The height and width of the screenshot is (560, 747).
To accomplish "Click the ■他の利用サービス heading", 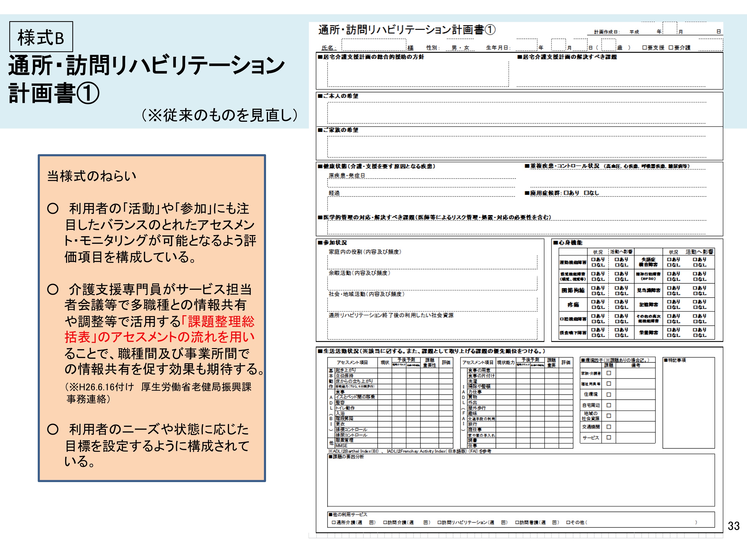I will pyautogui.click(x=348, y=514).
